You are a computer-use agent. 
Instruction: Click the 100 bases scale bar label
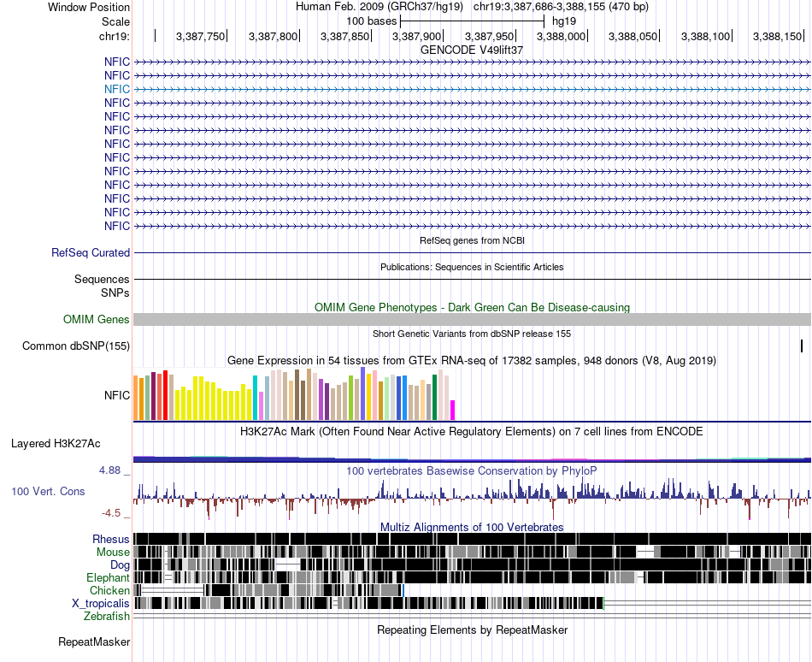[x=371, y=21]
